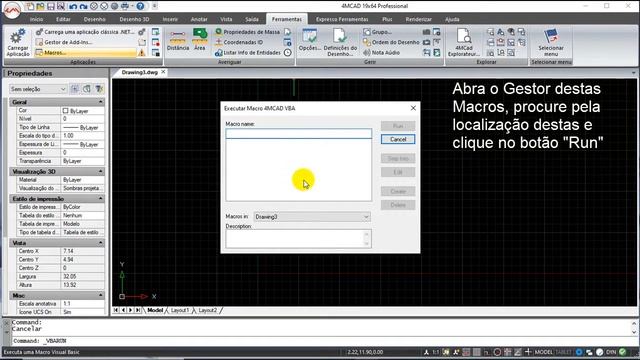Viewport: 640px width, 360px height.
Task: Collapse the Estilo de impressão section
Action: click(x=100, y=198)
